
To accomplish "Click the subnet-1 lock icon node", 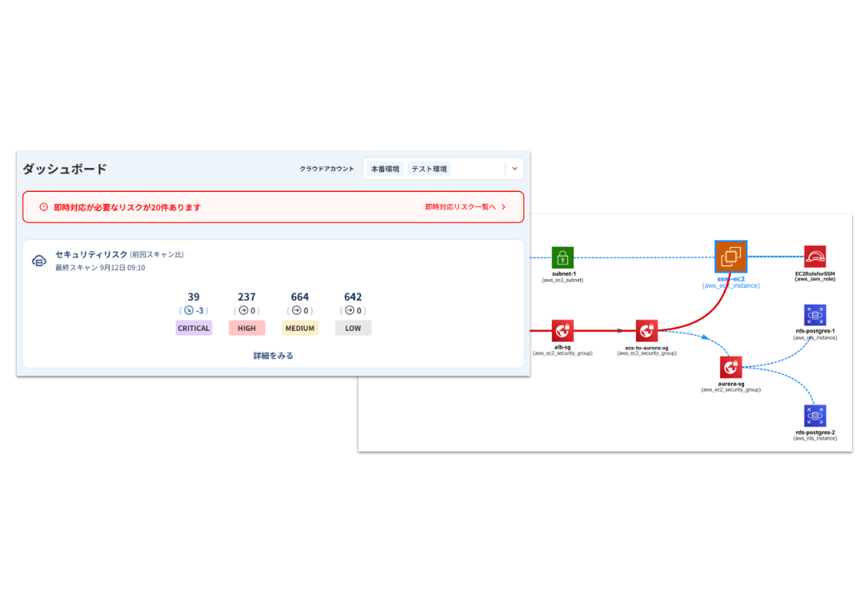I will (562, 258).
